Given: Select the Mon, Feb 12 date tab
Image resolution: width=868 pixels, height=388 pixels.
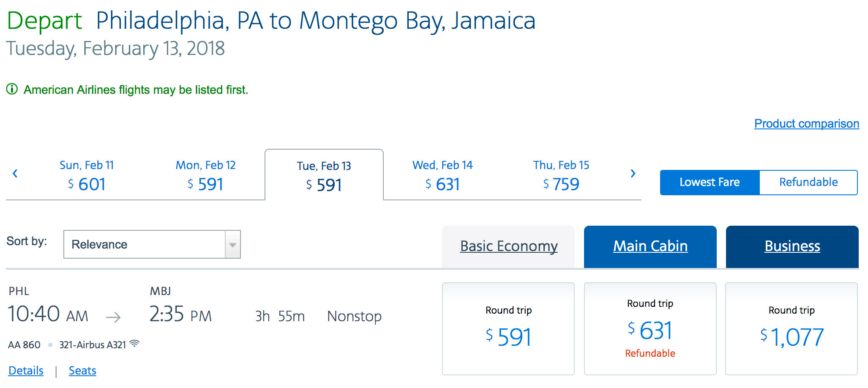Looking at the screenshot, I should 205,175.
